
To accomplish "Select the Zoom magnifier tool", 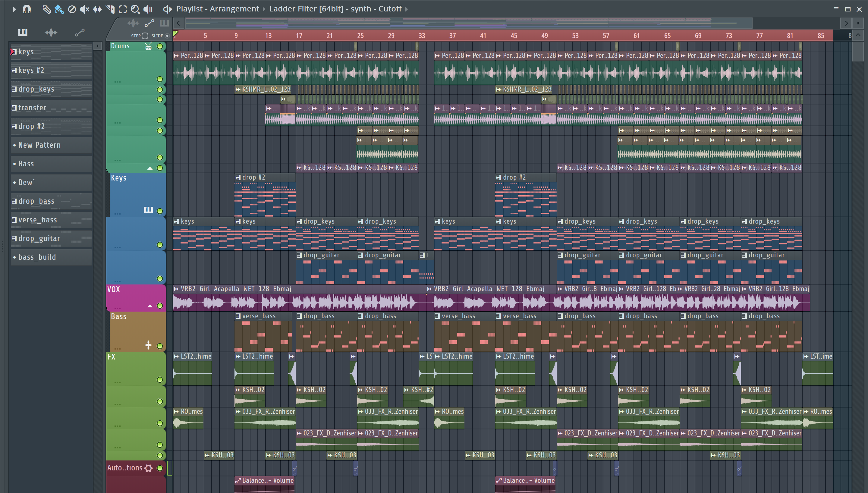I will 135,9.
